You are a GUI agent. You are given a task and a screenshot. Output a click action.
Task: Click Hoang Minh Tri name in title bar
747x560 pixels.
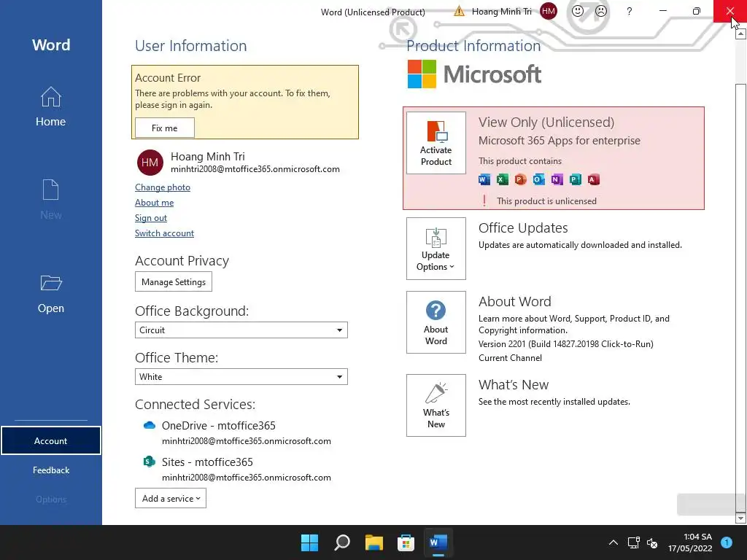pos(502,11)
